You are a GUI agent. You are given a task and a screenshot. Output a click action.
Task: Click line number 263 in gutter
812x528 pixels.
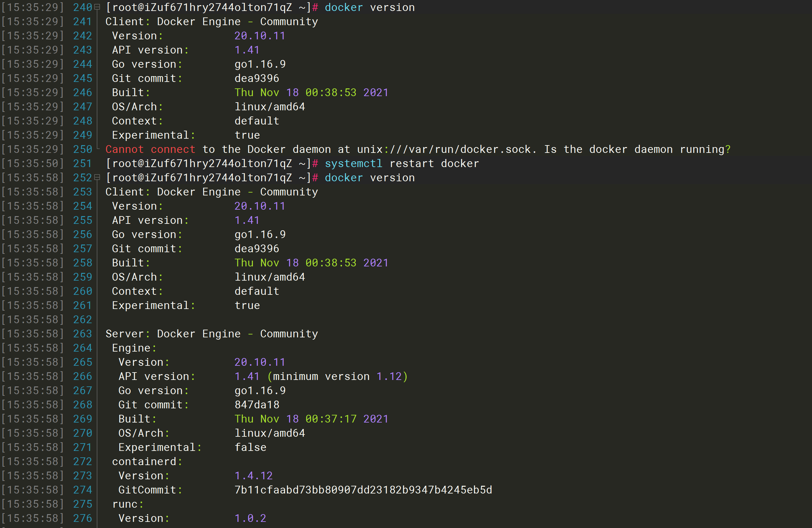[83, 334]
